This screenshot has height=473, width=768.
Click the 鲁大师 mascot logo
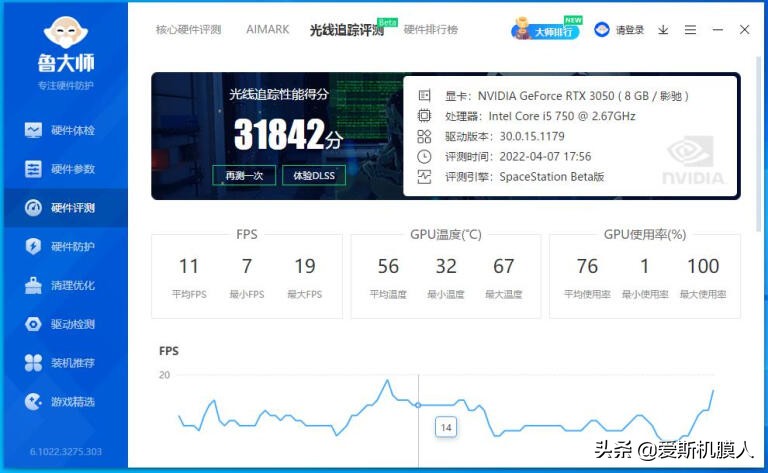click(x=66, y=32)
